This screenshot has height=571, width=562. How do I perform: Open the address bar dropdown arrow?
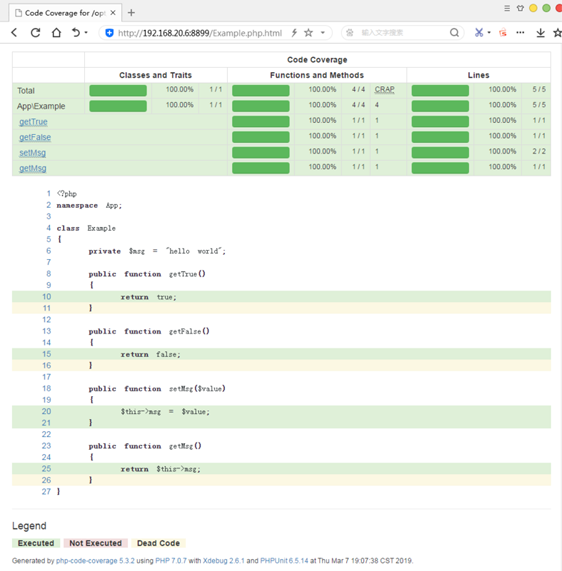(x=323, y=33)
